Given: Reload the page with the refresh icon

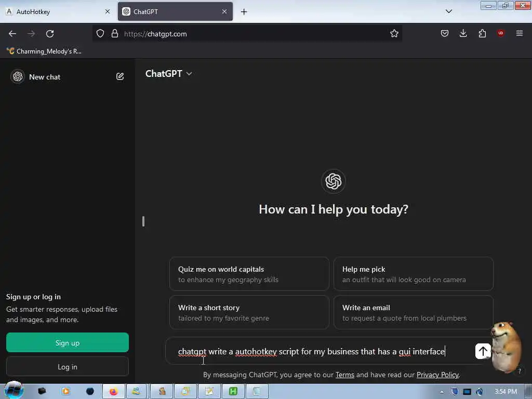Looking at the screenshot, I should (x=50, y=34).
